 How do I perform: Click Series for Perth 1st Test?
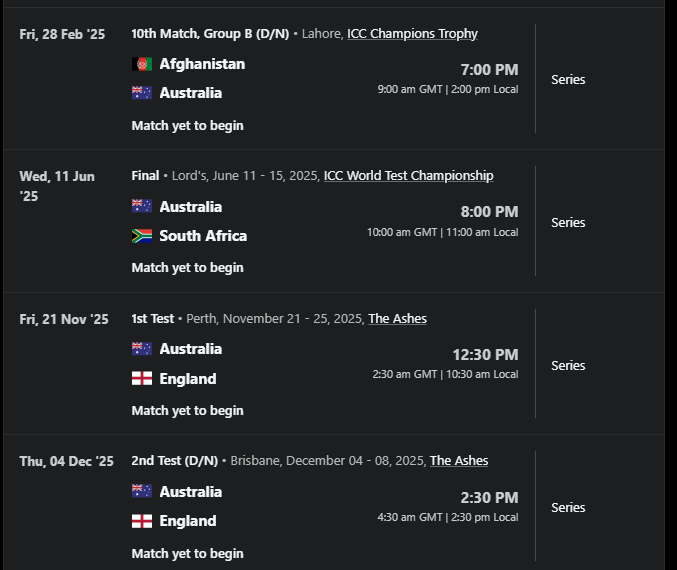point(568,365)
